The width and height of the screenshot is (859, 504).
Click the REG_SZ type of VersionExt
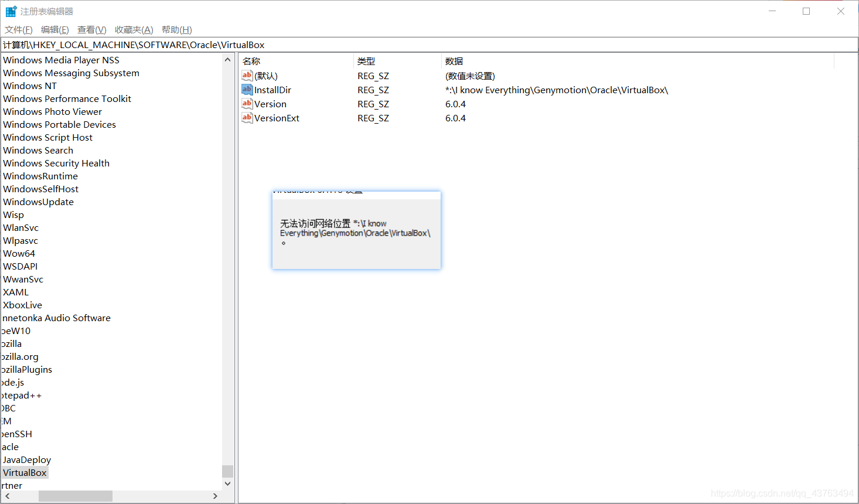tap(373, 118)
